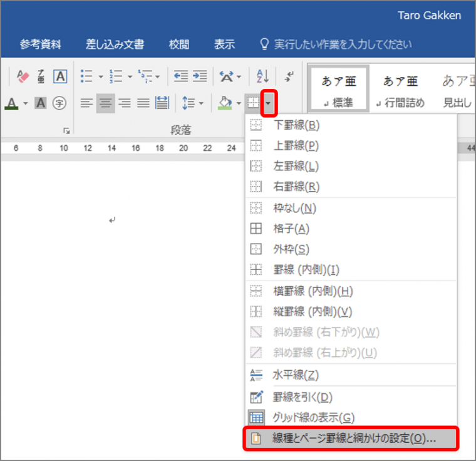Justify text on both sides

click(x=143, y=103)
